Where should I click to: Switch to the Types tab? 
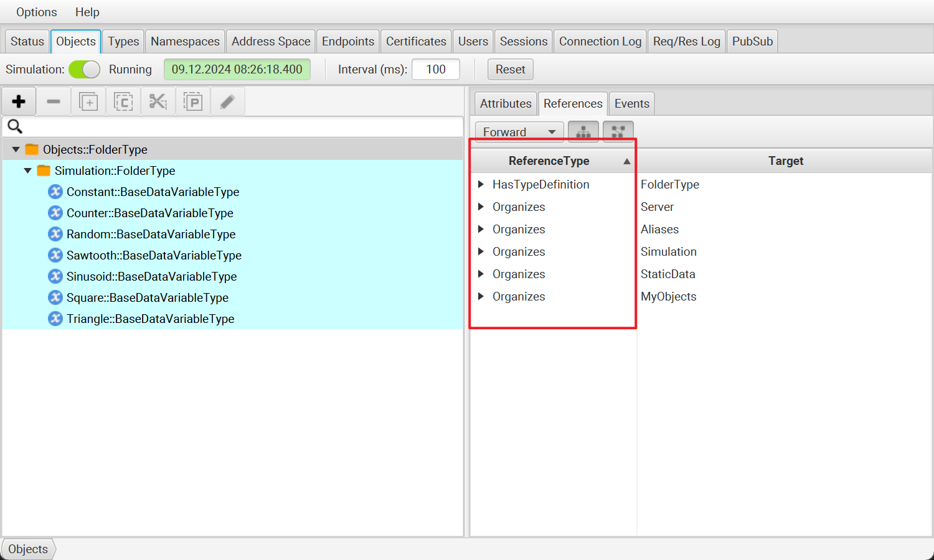[123, 41]
